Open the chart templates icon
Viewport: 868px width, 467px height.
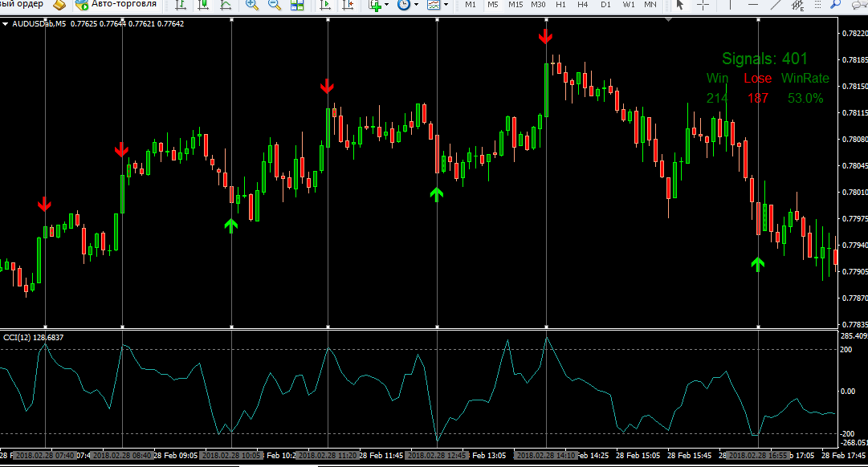pos(434,5)
